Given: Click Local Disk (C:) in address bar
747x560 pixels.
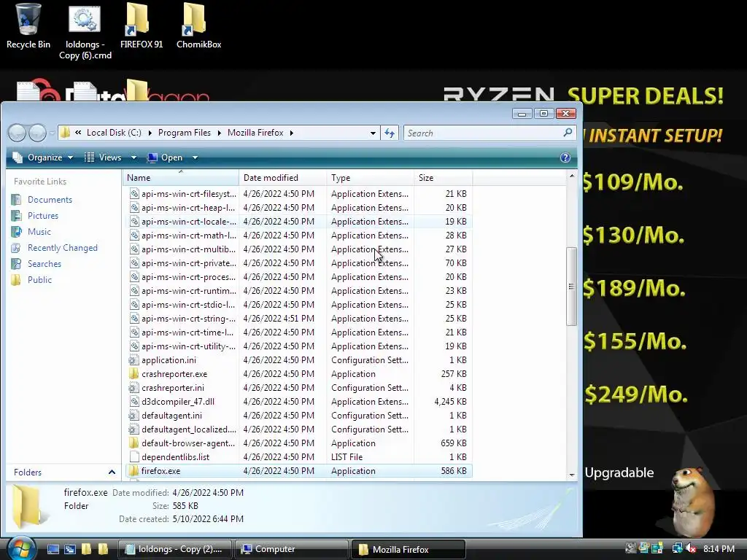Looking at the screenshot, I should tap(114, 133).
